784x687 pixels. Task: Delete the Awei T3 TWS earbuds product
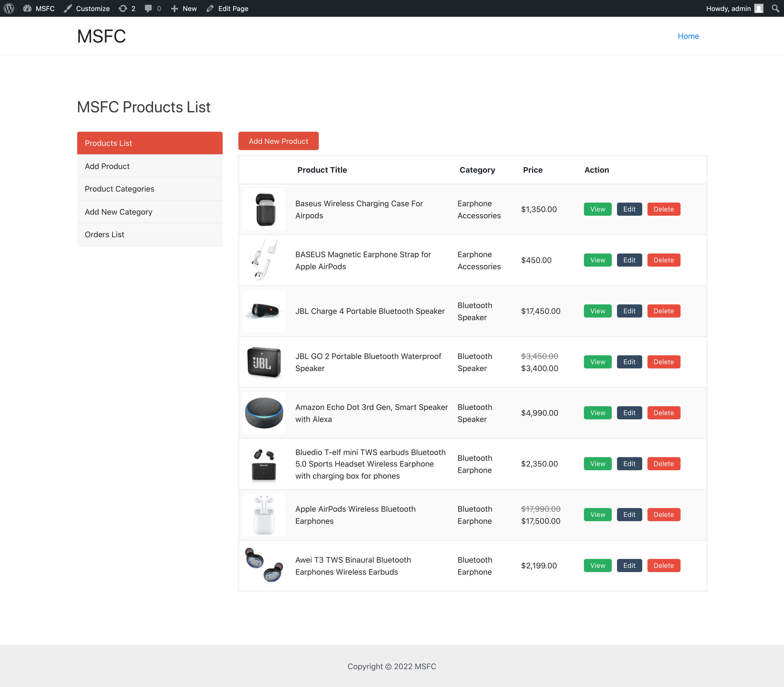tap(663, 566)
